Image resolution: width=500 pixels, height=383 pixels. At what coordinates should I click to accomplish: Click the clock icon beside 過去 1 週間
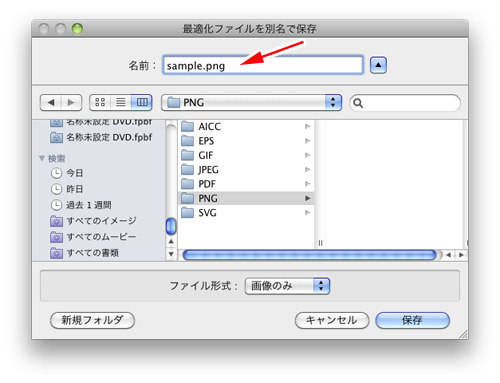[56, 205]
